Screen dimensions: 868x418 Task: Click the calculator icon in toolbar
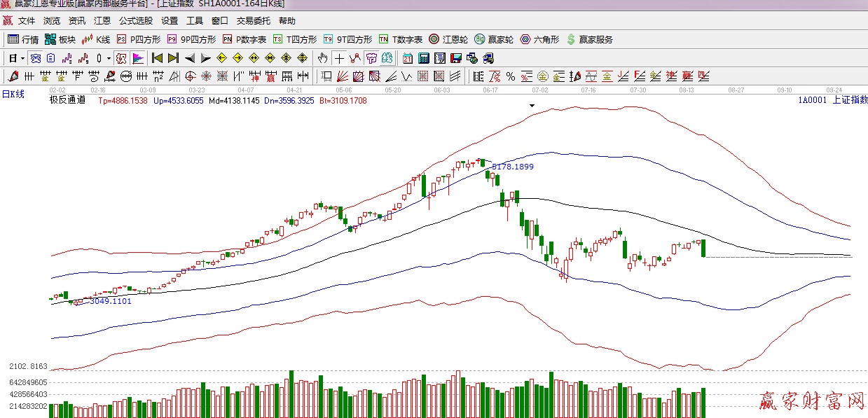424,58
